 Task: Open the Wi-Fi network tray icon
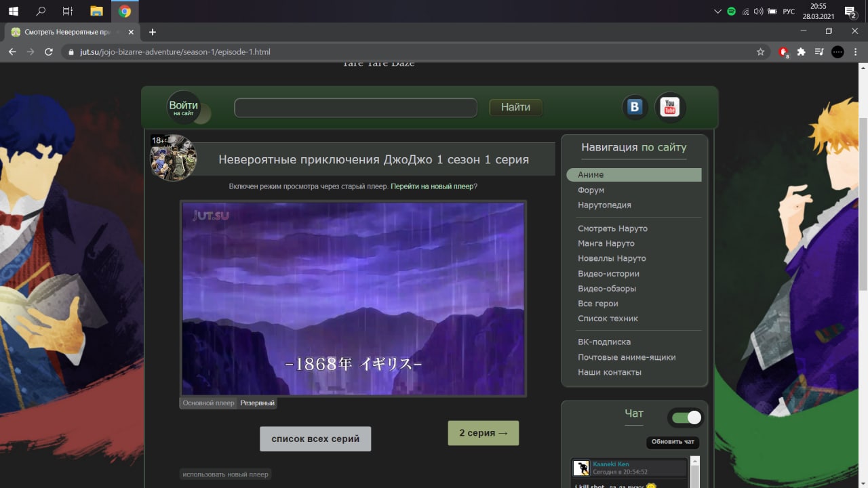[x=745, y=12]
